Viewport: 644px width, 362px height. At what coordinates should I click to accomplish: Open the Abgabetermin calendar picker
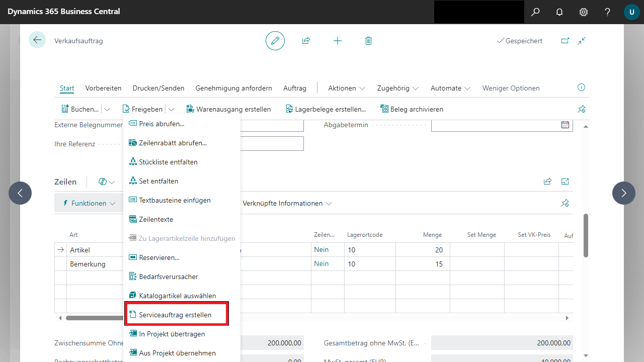pyautogui.click(x=565, y=125)
